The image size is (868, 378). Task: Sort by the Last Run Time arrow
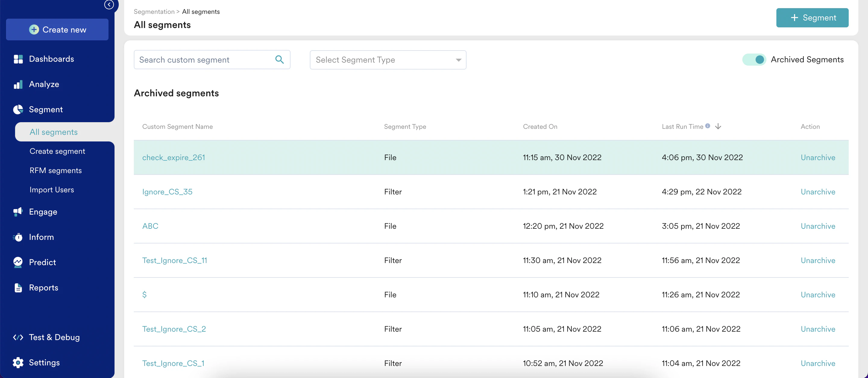[x=718, y=126]
